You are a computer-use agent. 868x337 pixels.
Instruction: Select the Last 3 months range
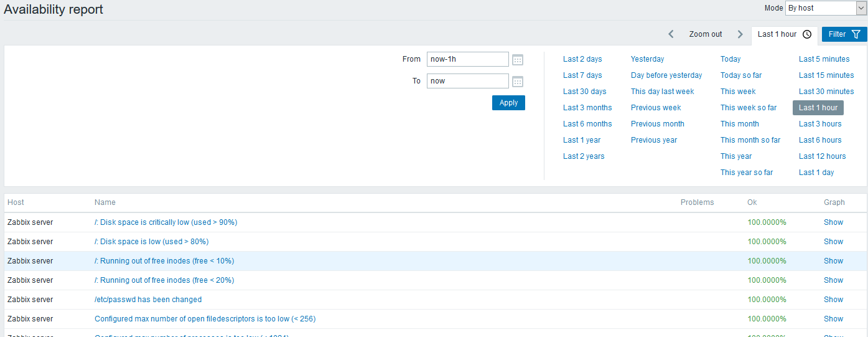coord(587,108)
